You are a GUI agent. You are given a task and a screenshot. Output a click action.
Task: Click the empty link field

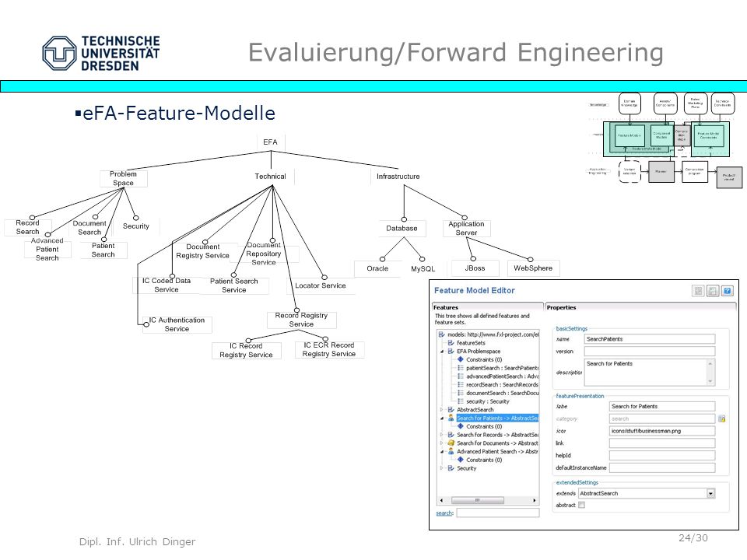(662, 443)
